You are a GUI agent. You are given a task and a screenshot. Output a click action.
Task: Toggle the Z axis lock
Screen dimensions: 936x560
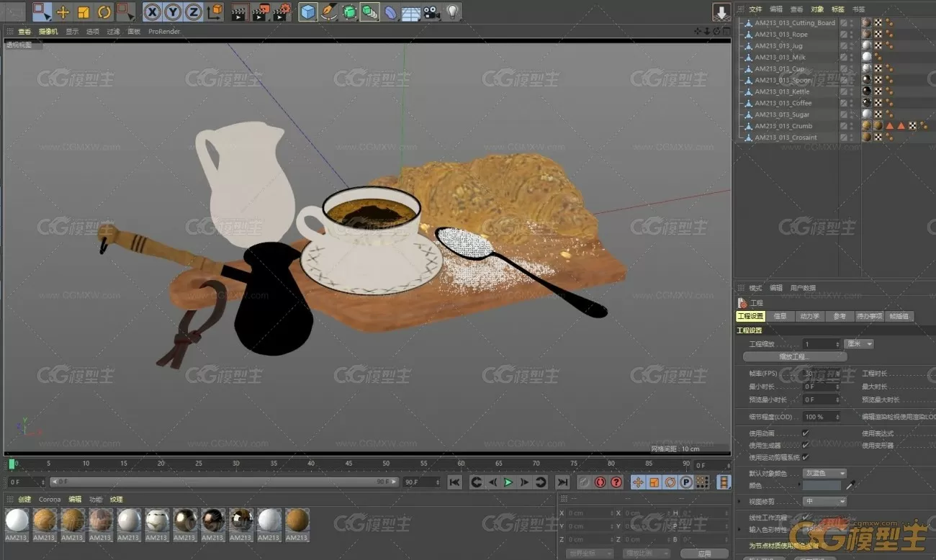click(194, 12)
